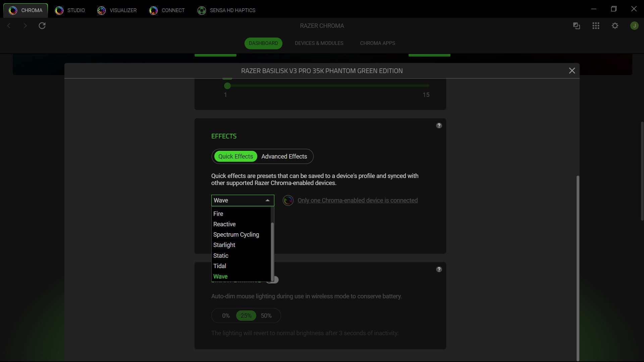Select 0% battery brightness dimming
This screenshot has width=644, height=362.
[225, 315]
